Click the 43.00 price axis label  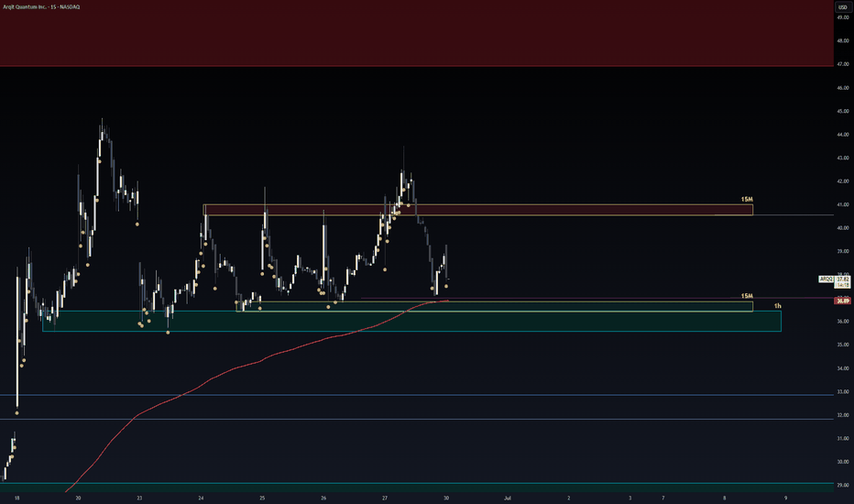843,158
